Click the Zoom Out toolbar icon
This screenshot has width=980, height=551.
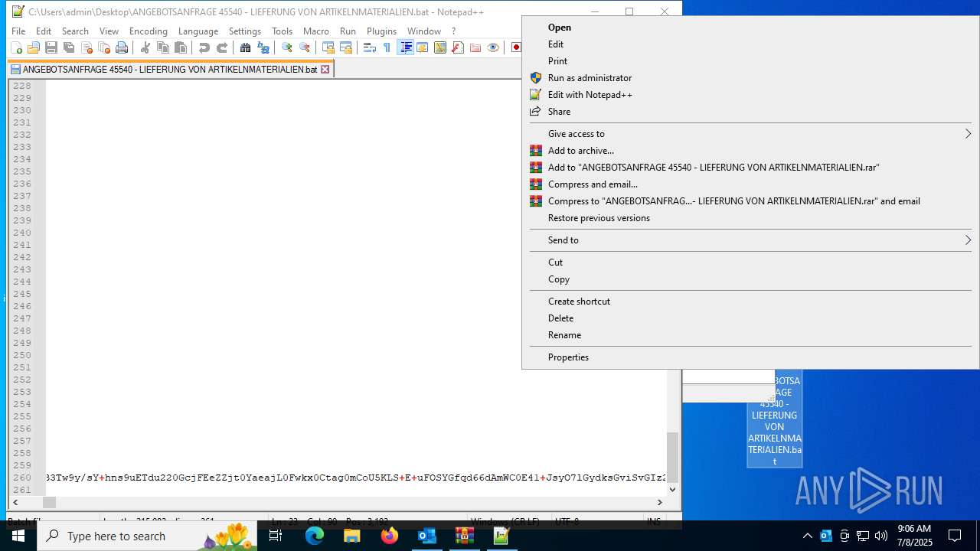point(305,47)
